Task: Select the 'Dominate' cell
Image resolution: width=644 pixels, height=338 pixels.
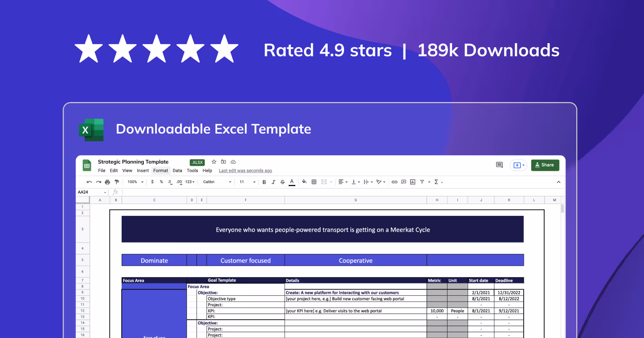Action: tap(154, 260)
